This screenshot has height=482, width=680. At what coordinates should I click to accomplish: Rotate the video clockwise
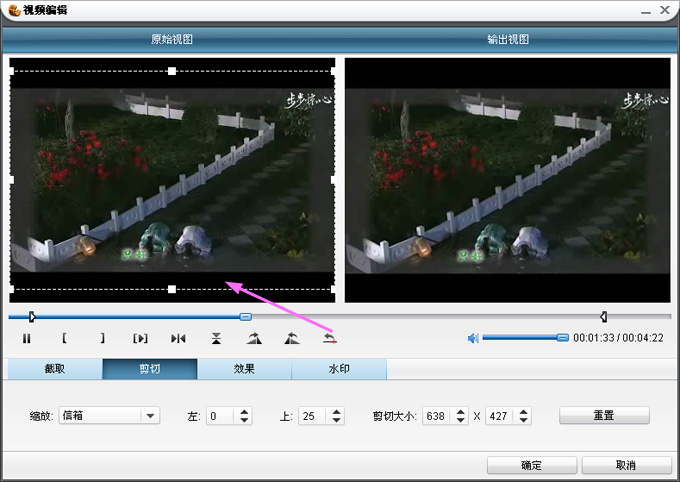pyautogui.click(x=254, y=338)
